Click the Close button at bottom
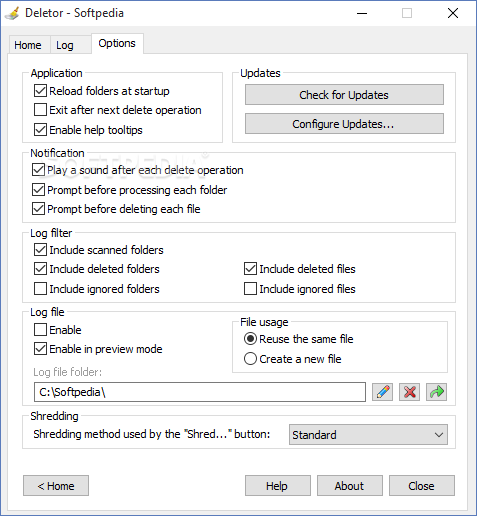This screenshot has width=477, height=516. (x=422, y=486)
